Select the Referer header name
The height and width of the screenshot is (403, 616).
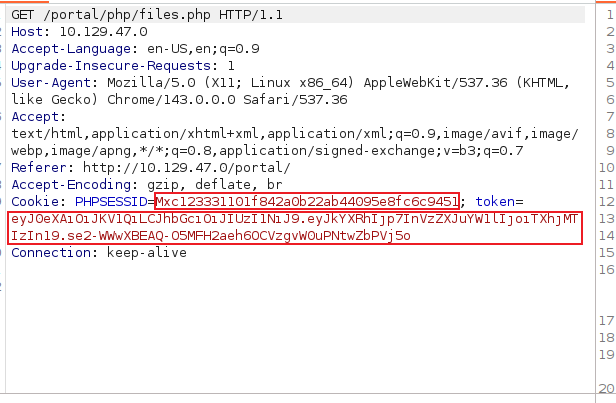pyautogui.click(x=39, y=167)
